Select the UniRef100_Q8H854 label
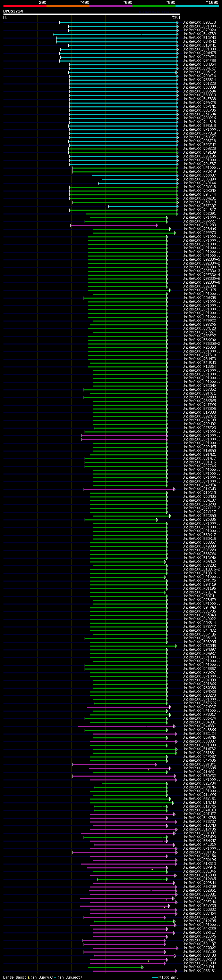This screenshot has width=222, height=980. [199, 64]
